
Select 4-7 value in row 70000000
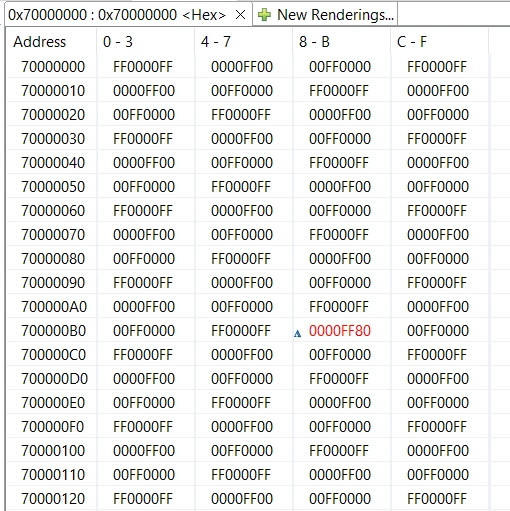click(242, 67)
